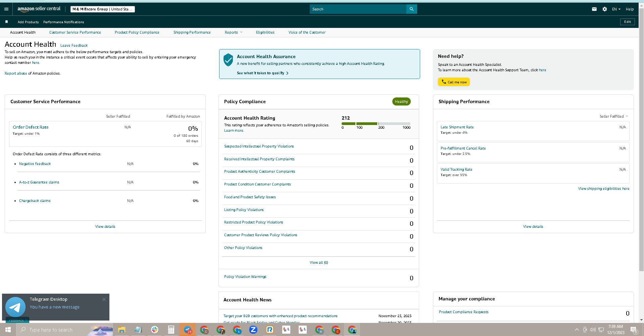
Task: Click the Amazon Seller Central logo
Action: [x=39, y=9]
